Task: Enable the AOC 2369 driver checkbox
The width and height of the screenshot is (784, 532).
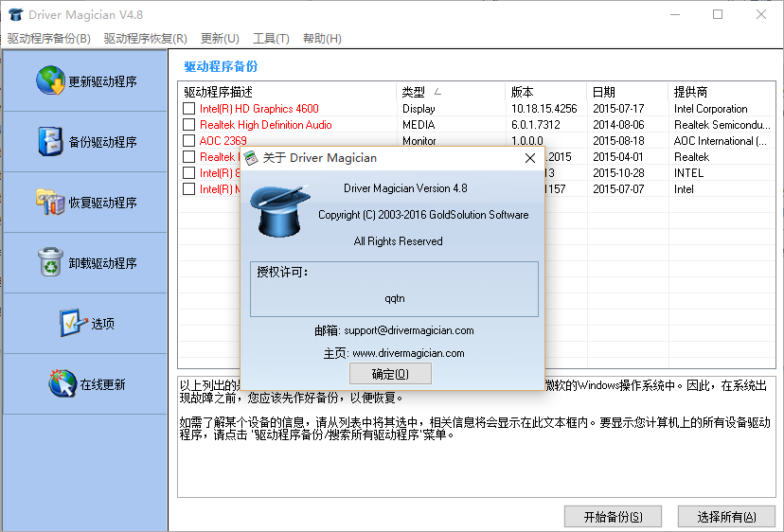Action: click(x=189, y=141)
